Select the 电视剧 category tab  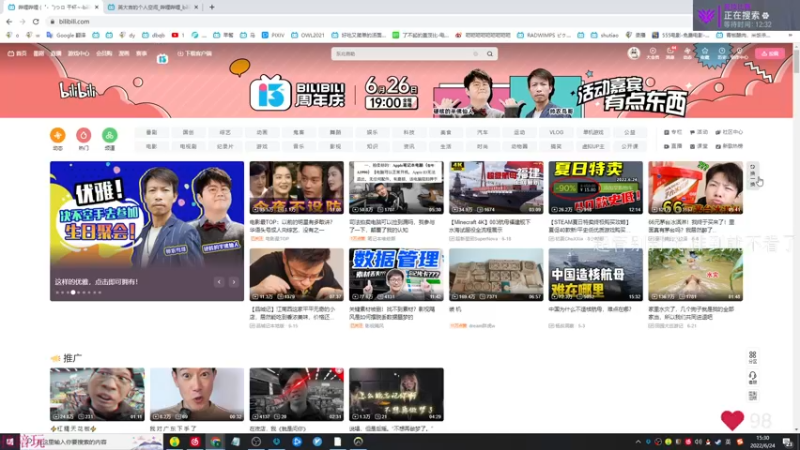coord(188,146)
